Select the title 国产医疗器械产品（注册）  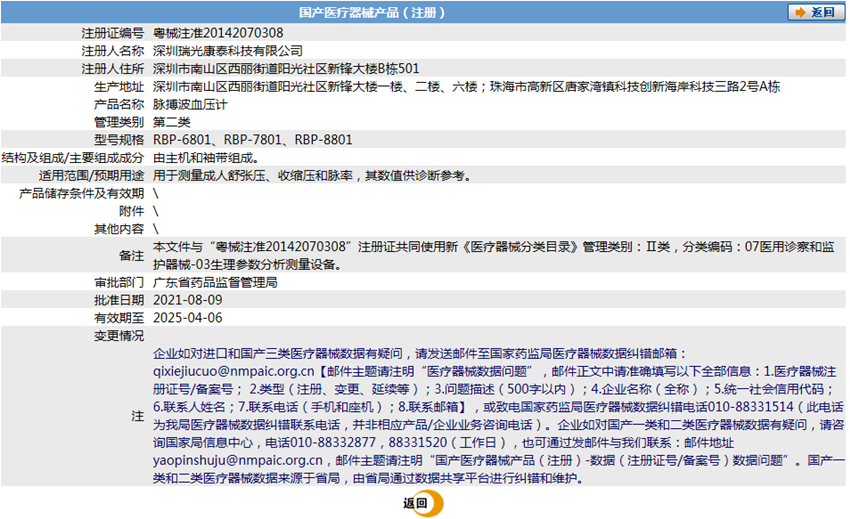click(372, 12)
